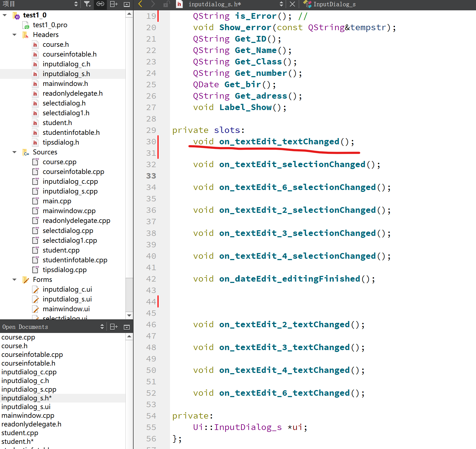Close the inputdialog_s.h editor document

[292, 4]
